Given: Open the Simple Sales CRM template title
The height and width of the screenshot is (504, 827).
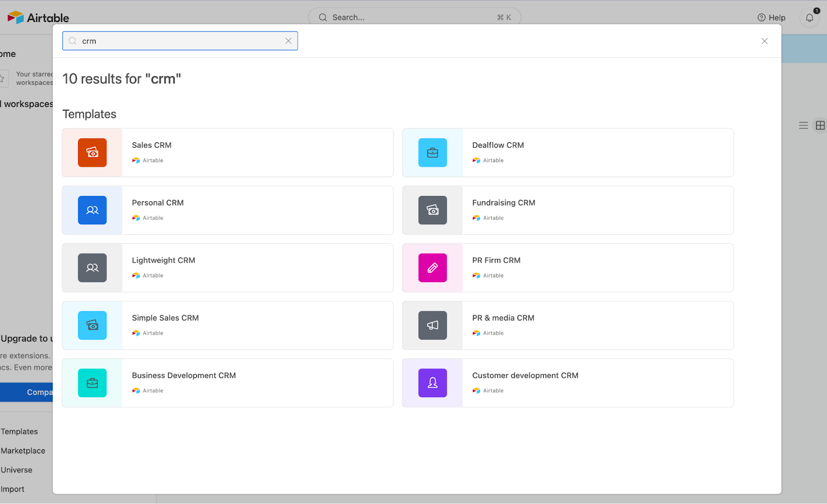Looking at the screenshot, I should coord(165,318).
